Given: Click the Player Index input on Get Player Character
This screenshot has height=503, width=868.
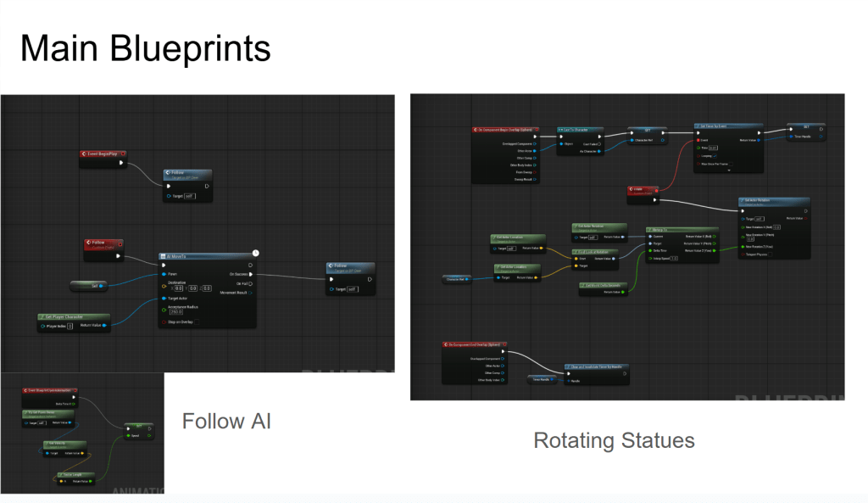Looking at the screenshot, I should 71,325.
